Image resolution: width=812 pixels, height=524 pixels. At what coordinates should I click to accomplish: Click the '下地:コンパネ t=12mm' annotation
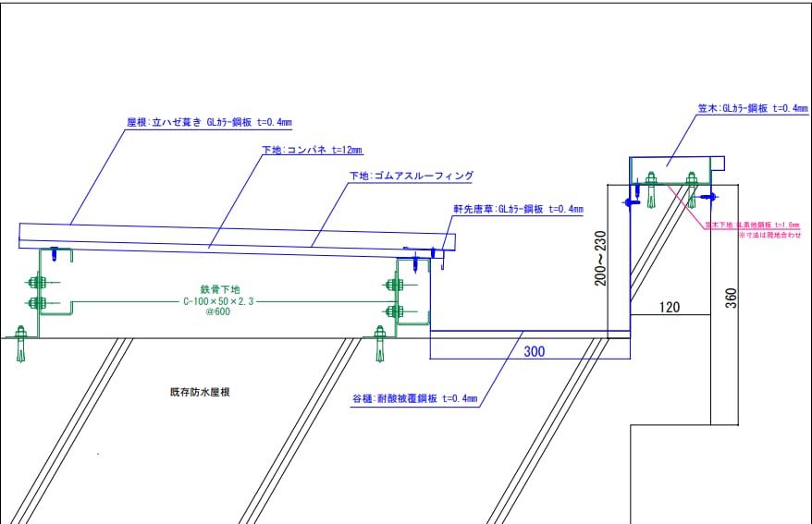coord(312,150)
